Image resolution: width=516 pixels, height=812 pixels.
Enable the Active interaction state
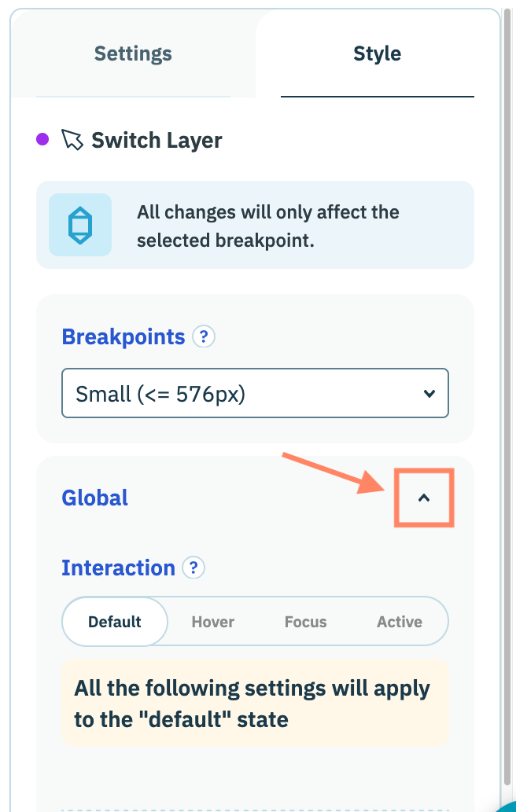pyautogui.click(x=400, y=622)
